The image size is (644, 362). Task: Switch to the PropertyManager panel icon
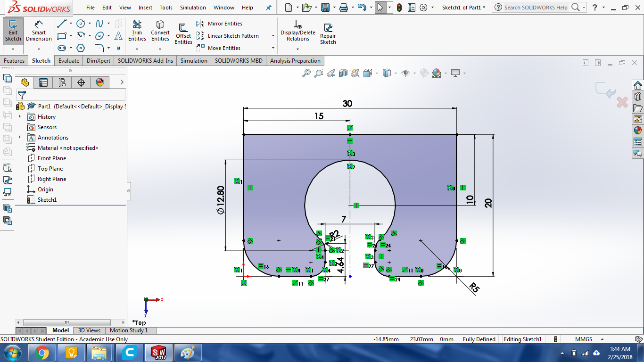tap(43, 82)
